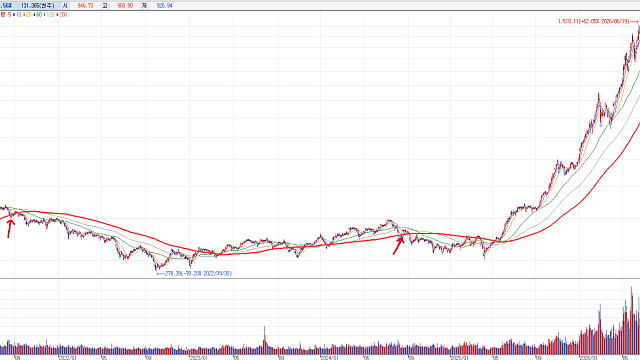Viewport: 640px width, 360px height.
Task: Click the 고 (high) label
Action: point(104,6)
